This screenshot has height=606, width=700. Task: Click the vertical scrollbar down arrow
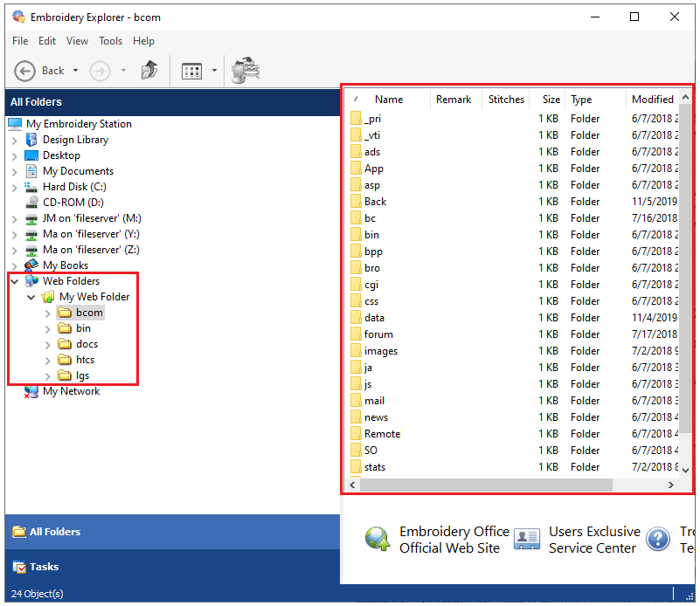(686, 470)
